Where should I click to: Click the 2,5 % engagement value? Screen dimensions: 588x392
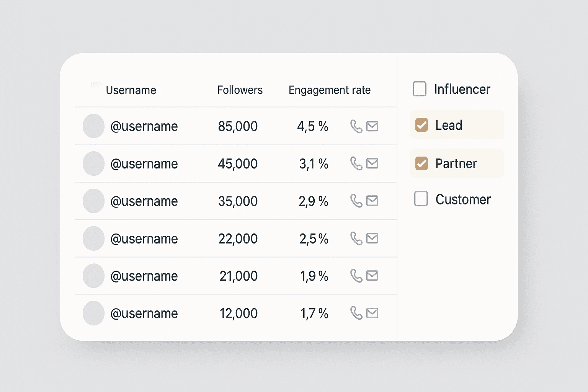pos(314,239)
